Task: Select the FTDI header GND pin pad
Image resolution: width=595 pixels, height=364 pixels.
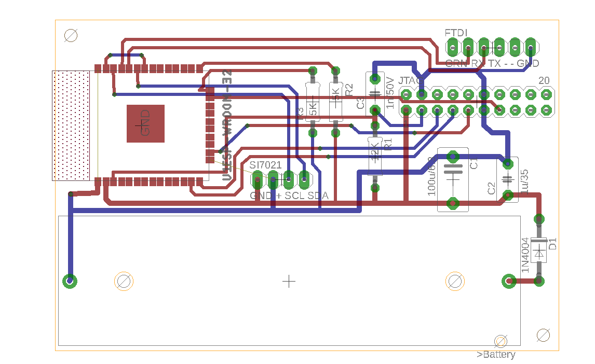Action: (x=530, y=49)
